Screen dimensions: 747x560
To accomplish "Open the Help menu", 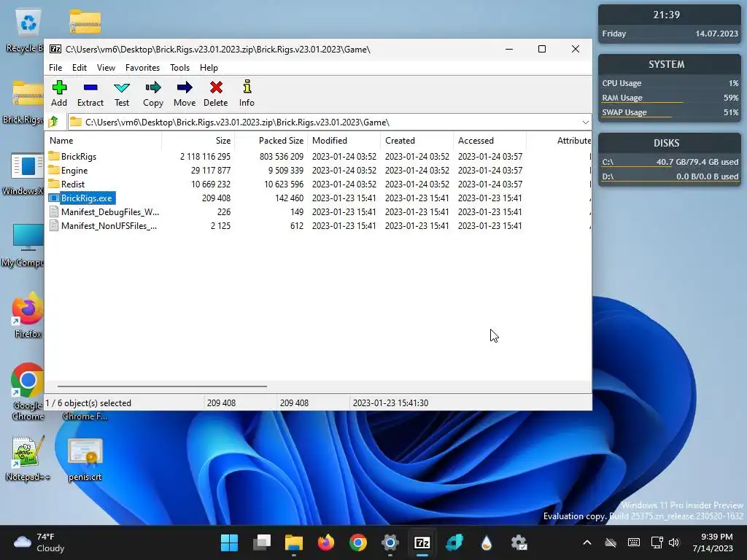I will (209, 68).
